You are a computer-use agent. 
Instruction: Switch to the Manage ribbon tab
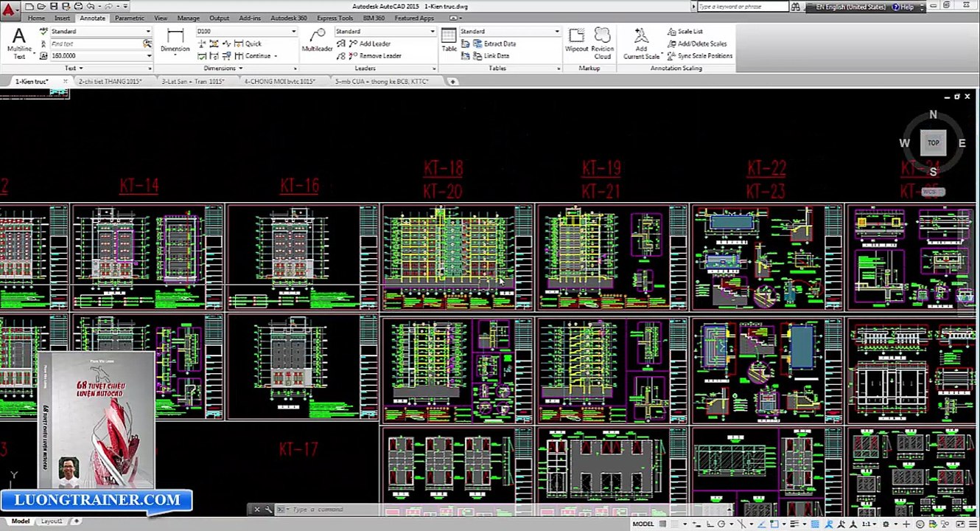(x=188, y=18)
